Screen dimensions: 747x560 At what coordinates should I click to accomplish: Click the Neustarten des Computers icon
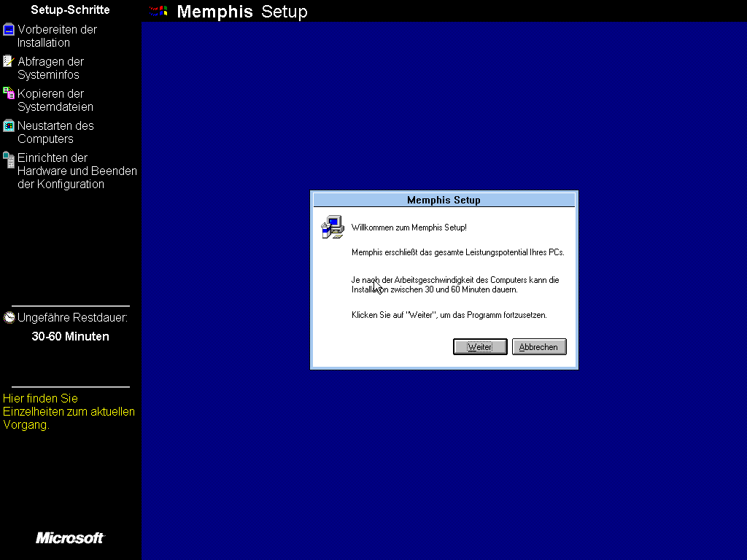[9, 125]
